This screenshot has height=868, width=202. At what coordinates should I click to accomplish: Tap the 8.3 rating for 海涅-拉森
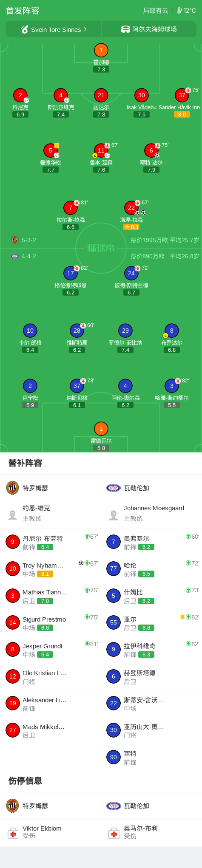[x=131, y=227]
